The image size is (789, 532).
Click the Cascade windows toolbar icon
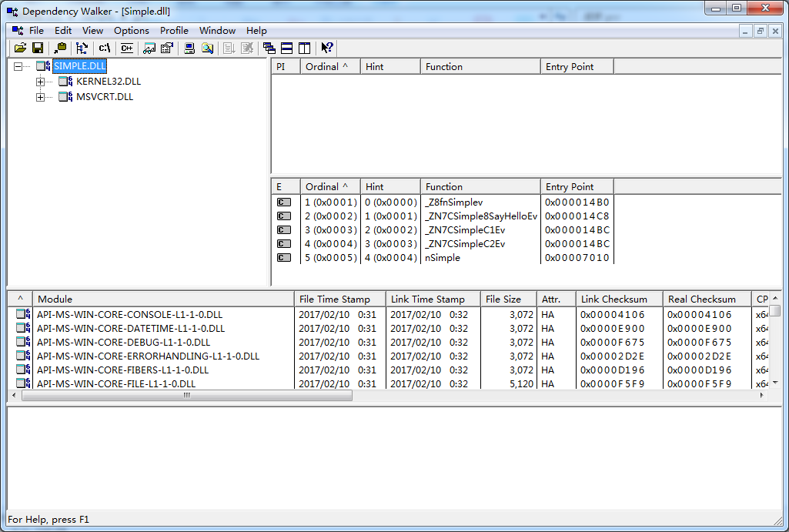[x=269, y=48]
